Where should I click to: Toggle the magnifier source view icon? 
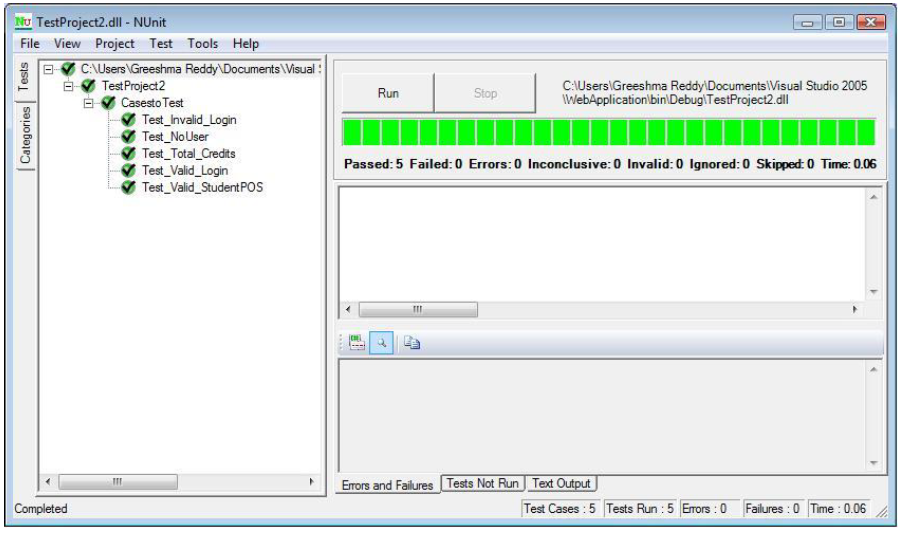click(x=381, y=343)
